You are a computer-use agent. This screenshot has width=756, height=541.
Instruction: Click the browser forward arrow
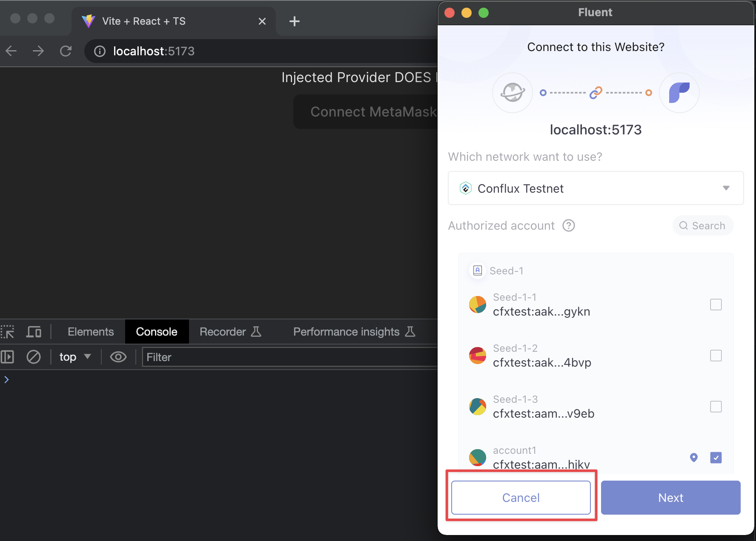point(38,51)
